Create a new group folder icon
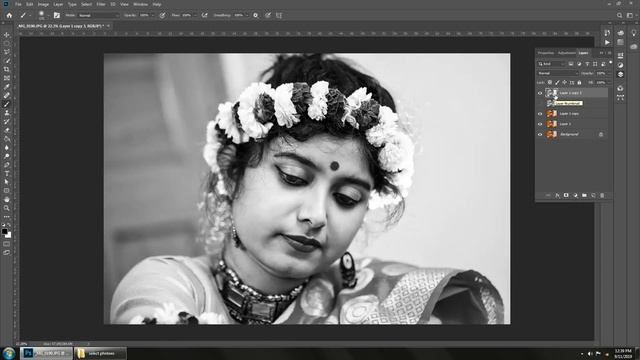The width and height of the screenshot is (640, 360). click(584, 196)
